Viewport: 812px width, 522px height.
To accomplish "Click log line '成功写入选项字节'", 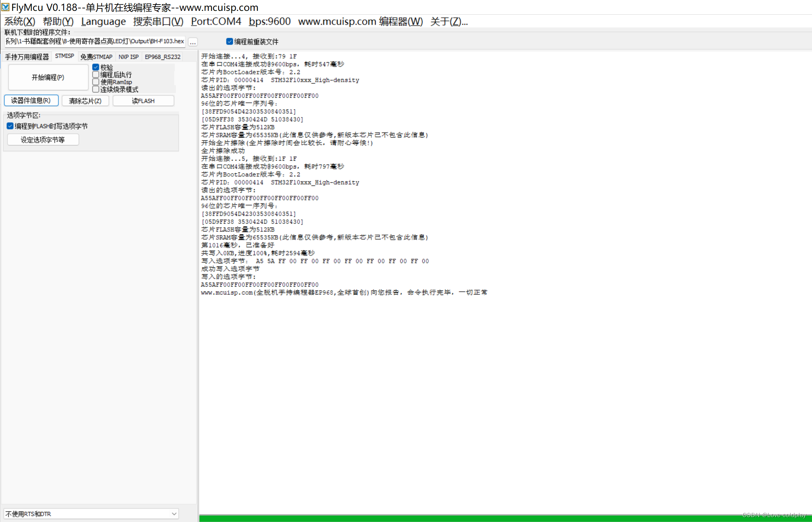I will coord(230,269).
